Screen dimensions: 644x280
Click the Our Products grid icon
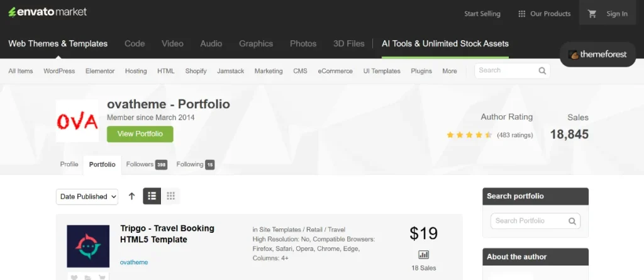click(x=521, y=14)
